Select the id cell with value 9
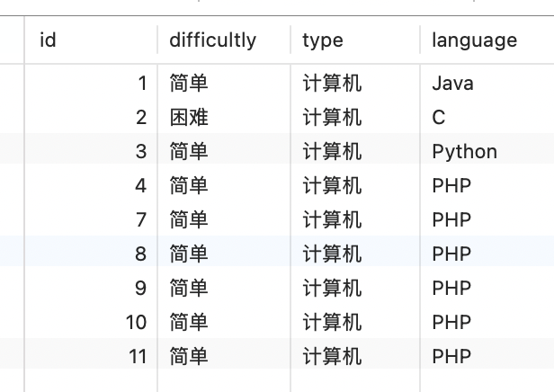The width and height of the screenshot is (554, 392). click(x=91, y=288)
